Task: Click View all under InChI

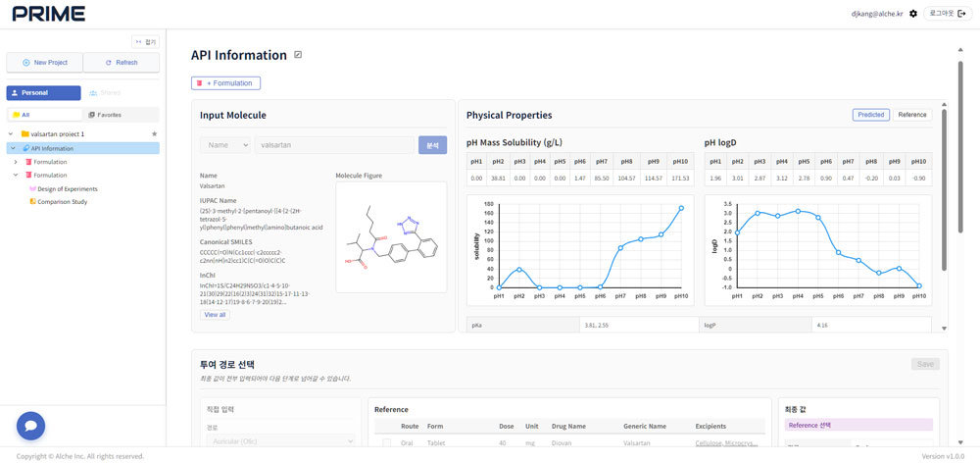Action: tap(215, 315)
